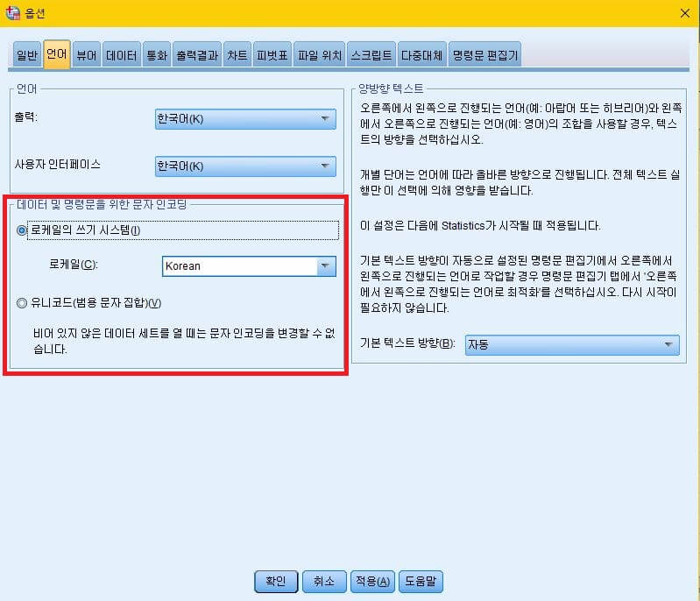Click the 양방향 텍스트 group title
This screenshot has width=700, height=601.
pyautogui.click(x=391, y=88)
